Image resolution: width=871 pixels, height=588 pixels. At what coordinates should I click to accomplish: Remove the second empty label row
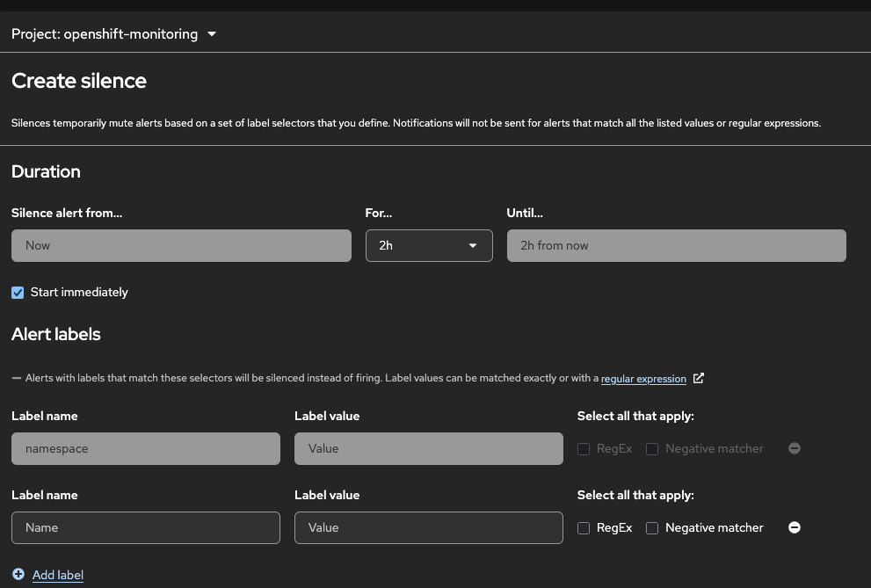tap(795, 527)
